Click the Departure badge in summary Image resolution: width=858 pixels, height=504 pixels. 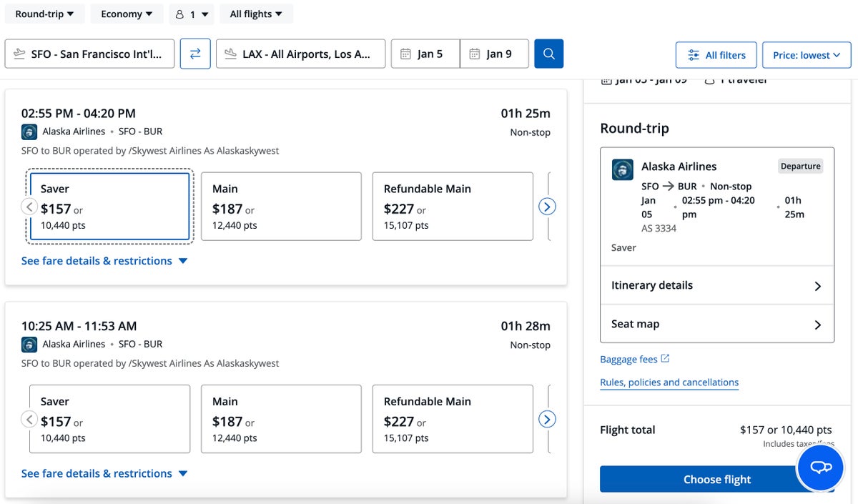coord(800,166)
